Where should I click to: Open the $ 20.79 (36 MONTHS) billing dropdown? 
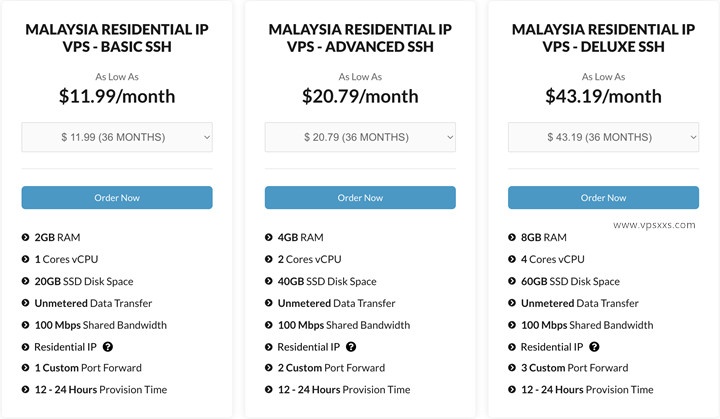coord(360,137)
